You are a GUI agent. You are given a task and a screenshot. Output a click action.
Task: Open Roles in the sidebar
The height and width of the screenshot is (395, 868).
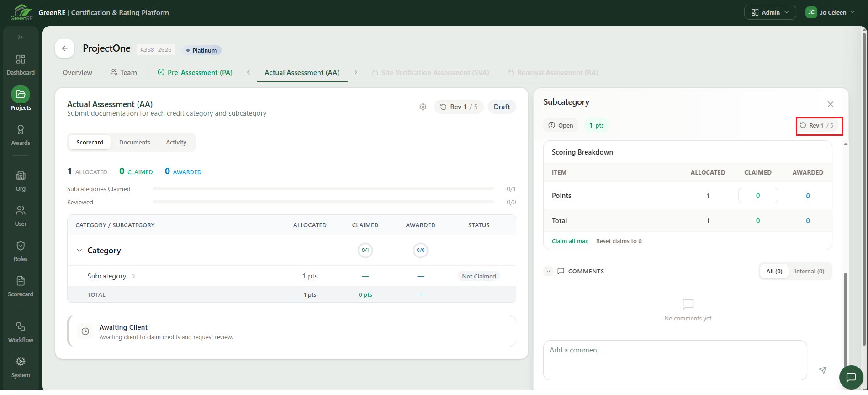tap(21, 251)
